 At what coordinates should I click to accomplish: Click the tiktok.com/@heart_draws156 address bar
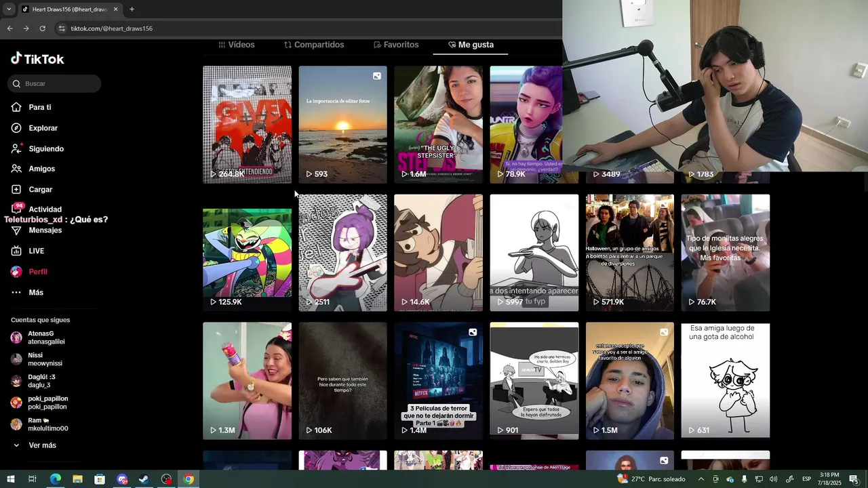[112, 28]
